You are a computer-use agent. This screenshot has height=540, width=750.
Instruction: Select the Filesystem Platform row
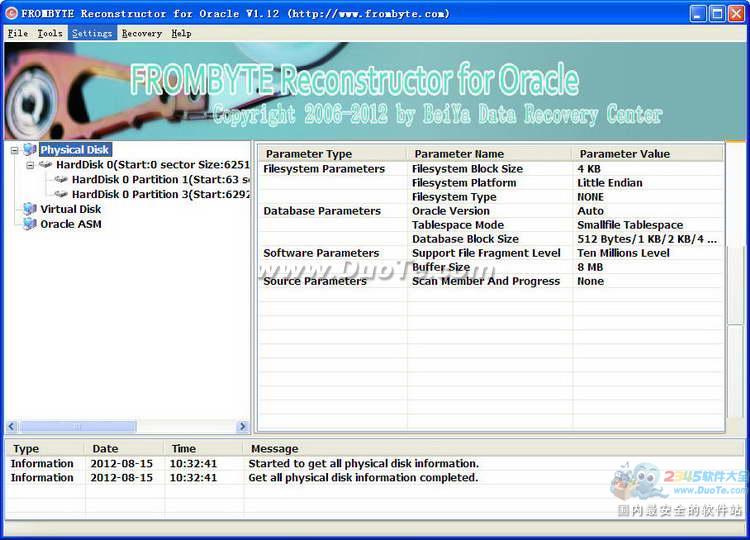(491, 183)
